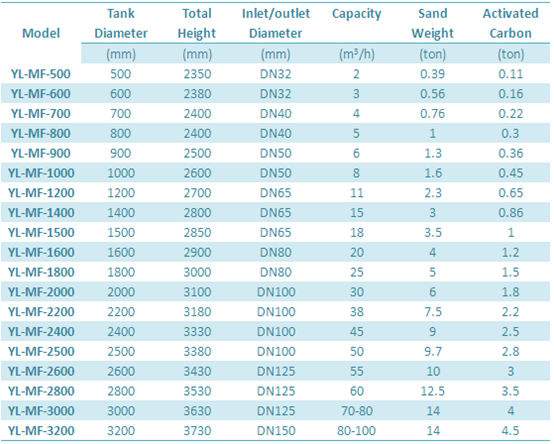
Task: Click the Model column header
Action: click(x=41, y=33)
